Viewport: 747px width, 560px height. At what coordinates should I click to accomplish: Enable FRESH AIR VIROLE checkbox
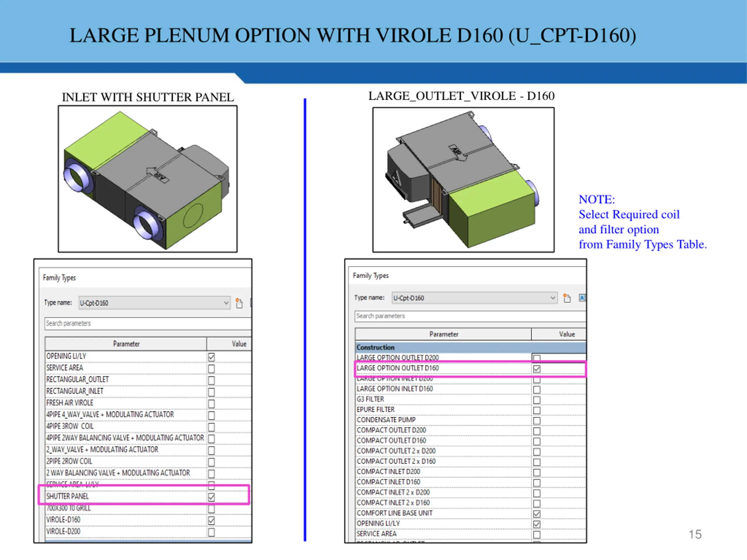(x=211, y=404)
